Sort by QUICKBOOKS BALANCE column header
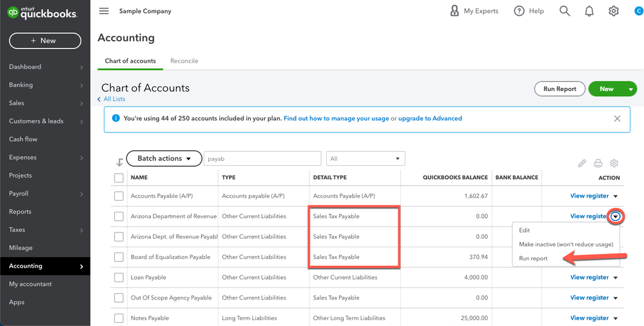Viewport: 644px width, 326px height. [x=456, y=178]
